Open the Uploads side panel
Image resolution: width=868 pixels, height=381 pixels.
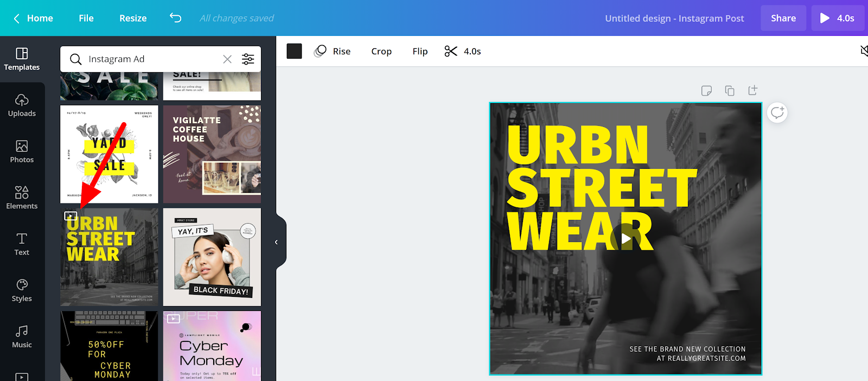coord(22,105)
